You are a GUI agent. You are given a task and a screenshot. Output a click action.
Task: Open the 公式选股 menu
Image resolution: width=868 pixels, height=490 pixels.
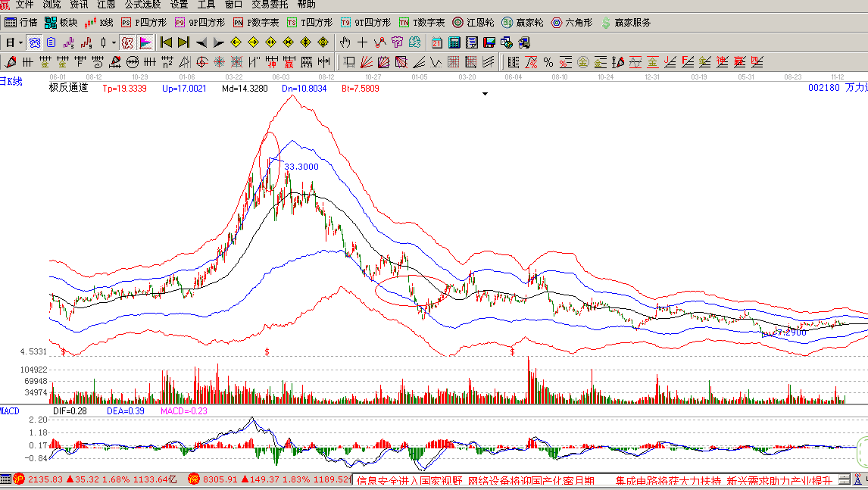tap(141, 5)
